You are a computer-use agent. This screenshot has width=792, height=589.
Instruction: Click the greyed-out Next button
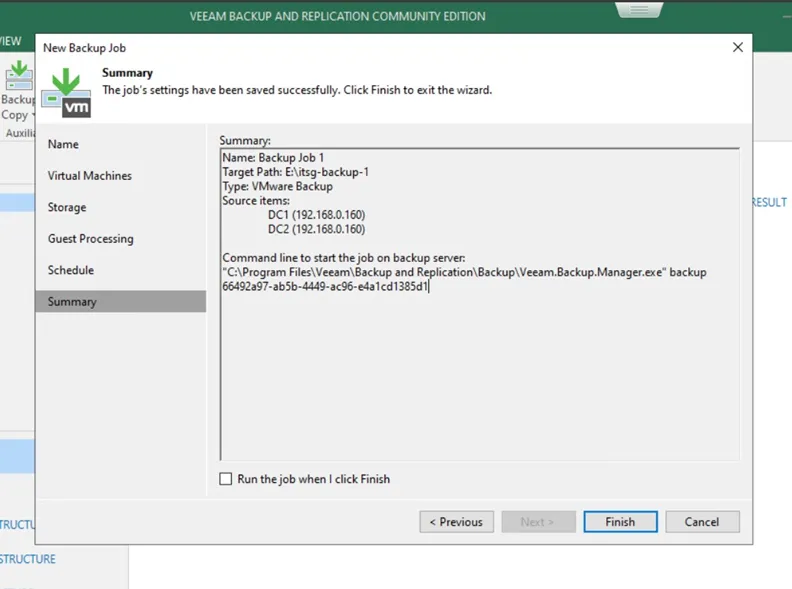[x=537, y=522]
